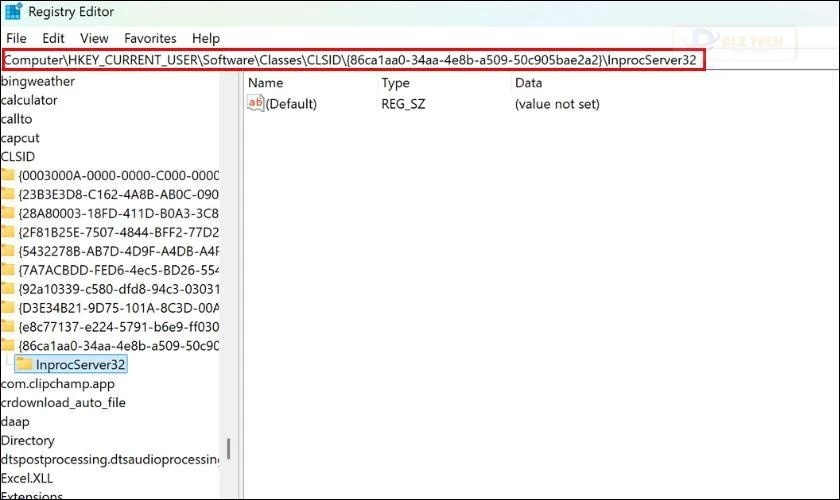
Task: Select the {D3E34B21-9D75-101A key text
Action: [118, 308]
